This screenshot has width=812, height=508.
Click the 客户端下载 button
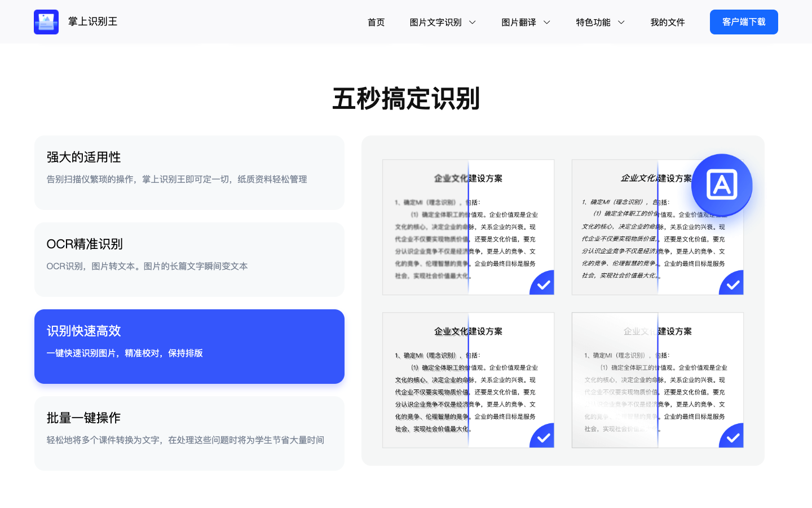[x=744, y=21]
